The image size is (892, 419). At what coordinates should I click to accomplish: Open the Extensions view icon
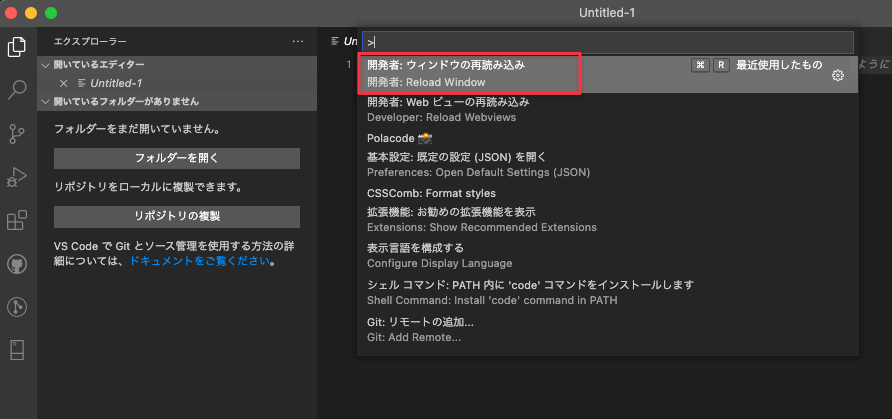pyautogui.click(x=17, y=220)
